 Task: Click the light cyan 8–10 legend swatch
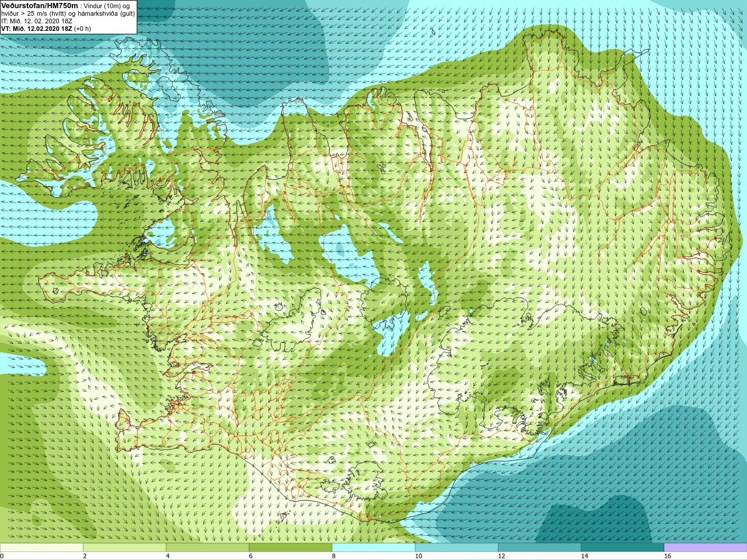point(373,548)
